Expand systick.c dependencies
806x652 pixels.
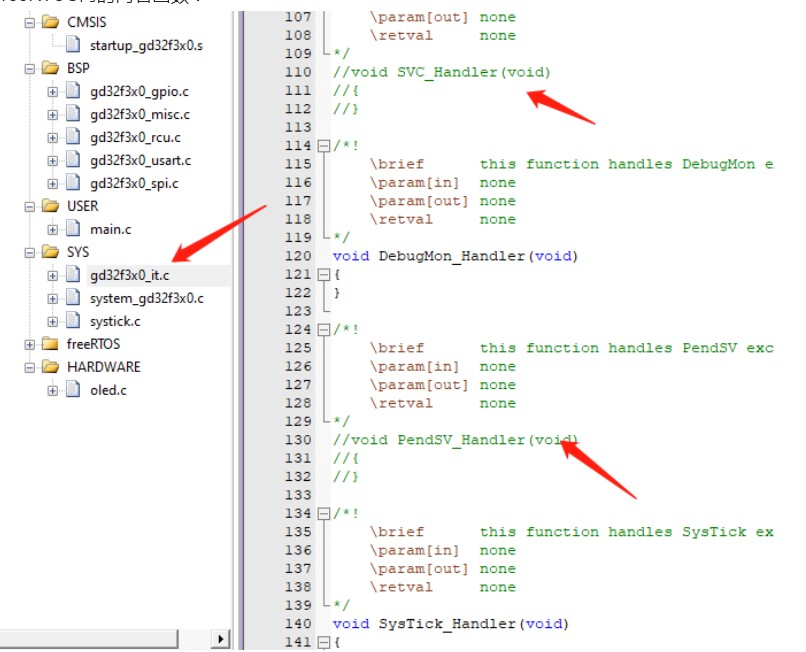(x=52, y=322)
